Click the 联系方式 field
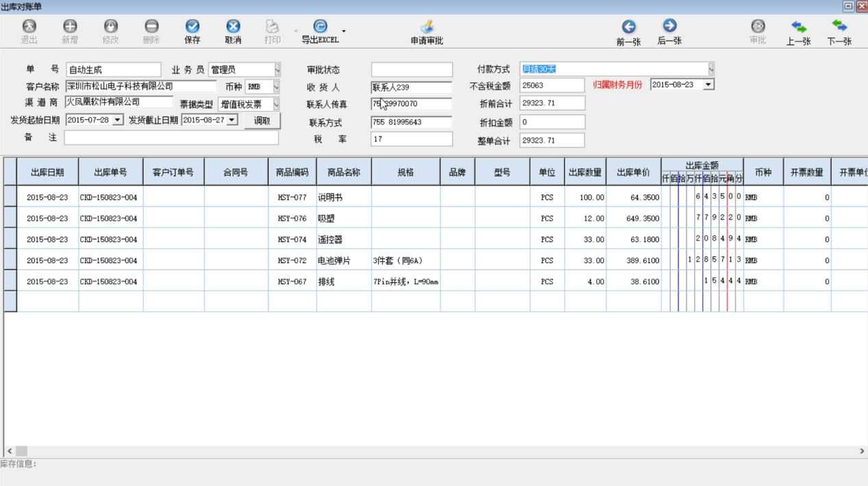The image size is (868, 486). [412, 123]
